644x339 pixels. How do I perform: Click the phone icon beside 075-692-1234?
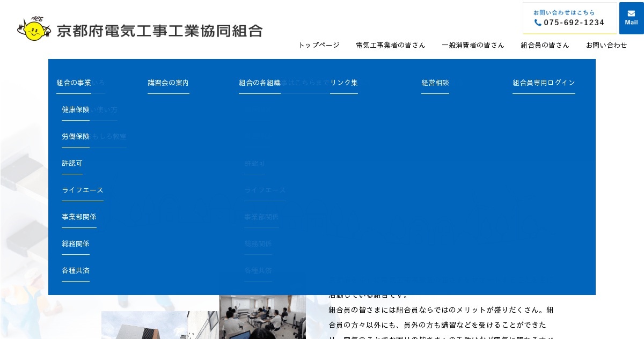(538, 23)
